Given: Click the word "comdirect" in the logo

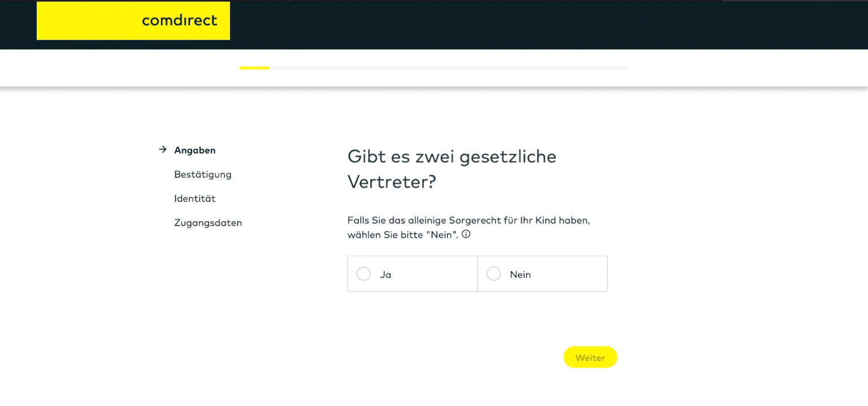Looking at the screenshot, I should point(180,21).
